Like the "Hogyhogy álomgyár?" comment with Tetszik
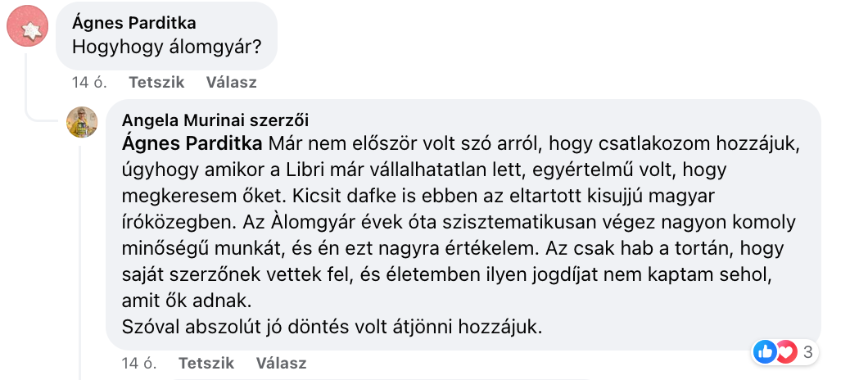The width and height of the screenshot is (868, 380). [156, 82]
